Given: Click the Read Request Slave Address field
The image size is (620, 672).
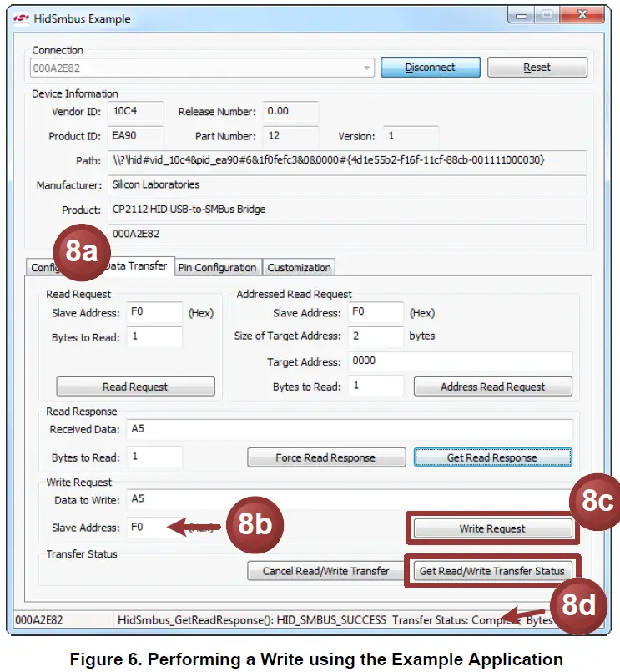Looking at the screenshot, I should 154,312.
